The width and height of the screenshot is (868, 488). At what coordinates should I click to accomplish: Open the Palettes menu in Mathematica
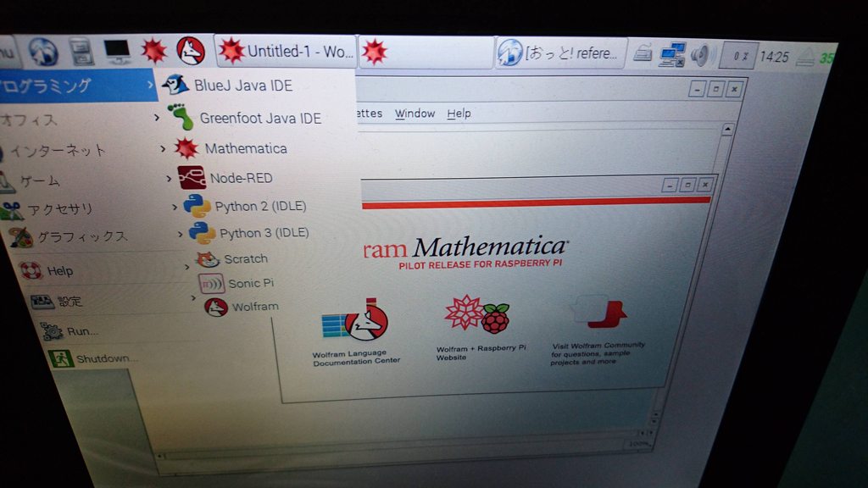point(370,114)
